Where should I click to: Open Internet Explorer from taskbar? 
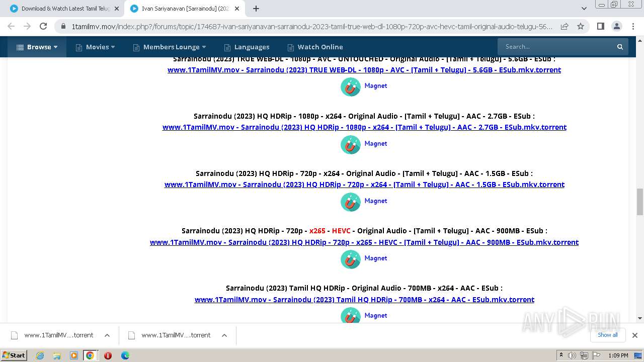tap(40, 355)
